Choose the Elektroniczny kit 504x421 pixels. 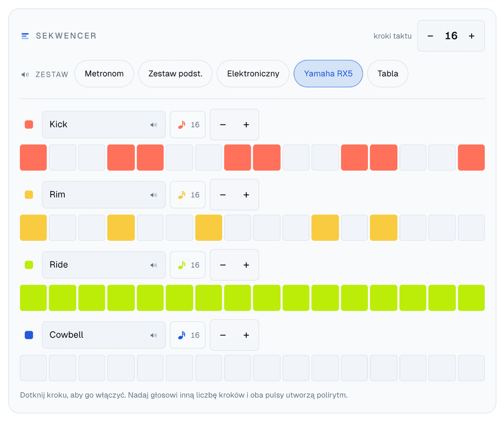pyautogui.click(x=253, y=74)
